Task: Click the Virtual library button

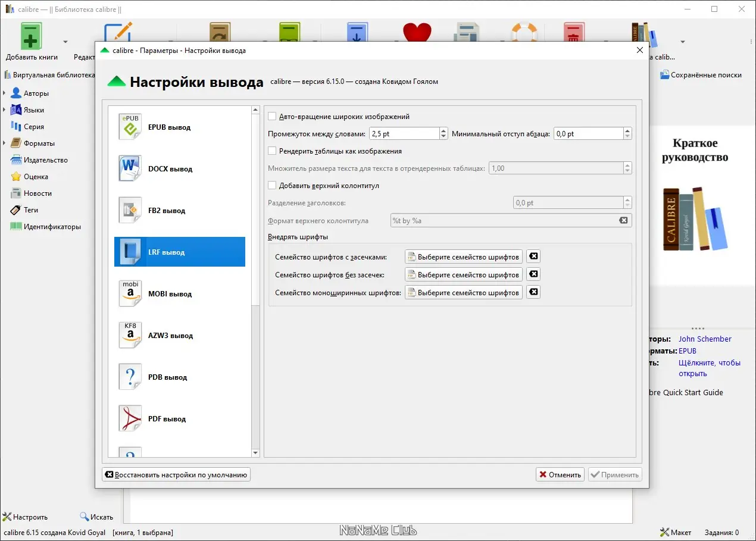Action: pyautogui.click(x=49, y=75)
